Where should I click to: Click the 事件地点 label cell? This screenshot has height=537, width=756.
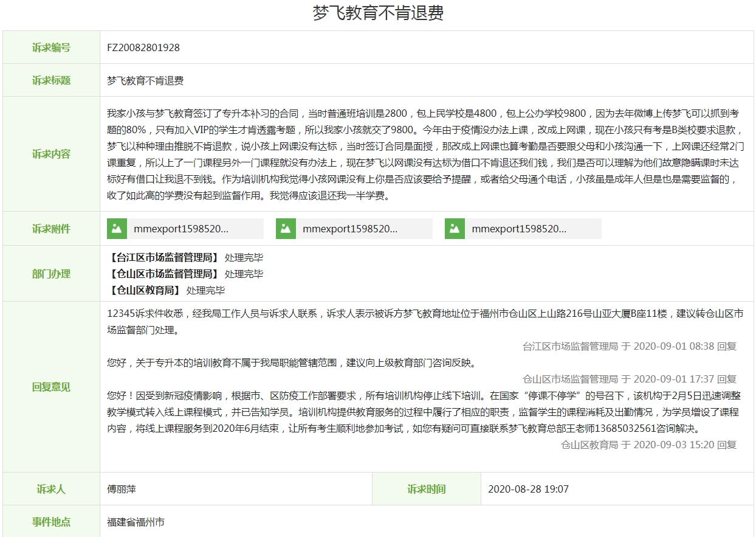(x=51, y=522)
